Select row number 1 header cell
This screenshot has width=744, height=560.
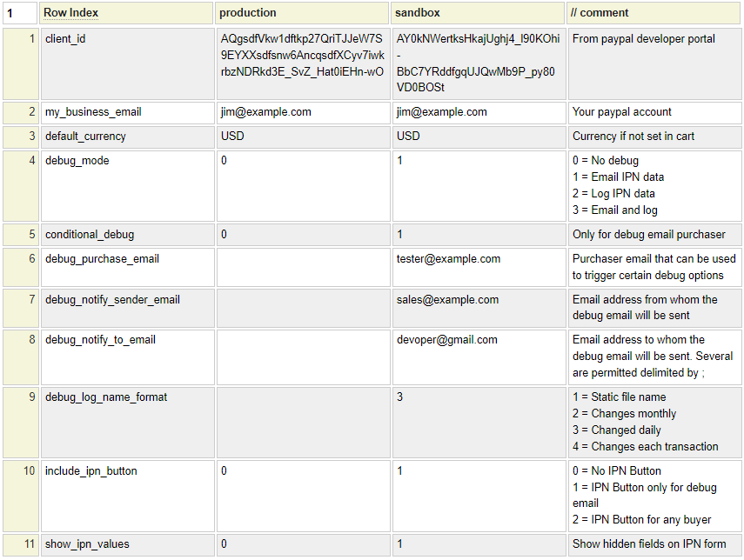[x=20, y=64]
